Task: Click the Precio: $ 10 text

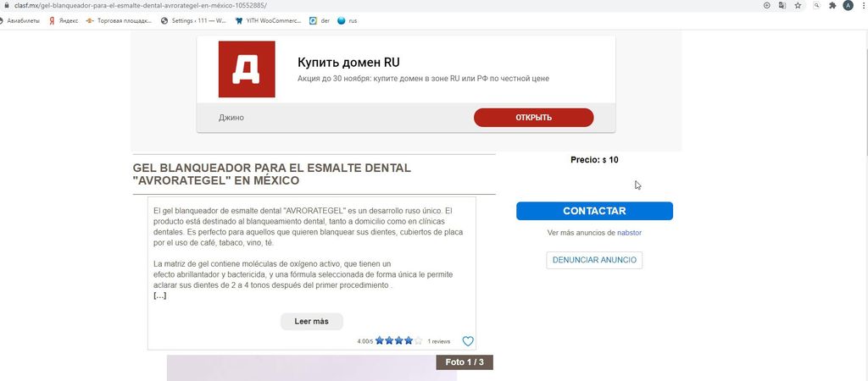Action: point(594,160)
